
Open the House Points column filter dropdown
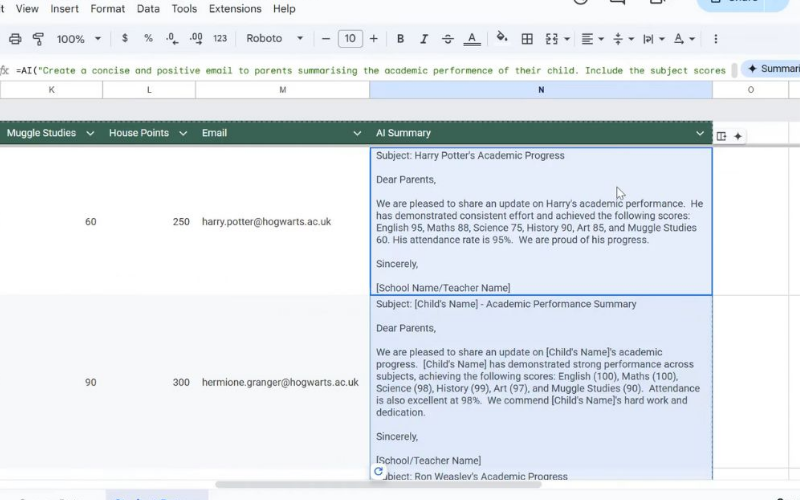(183, 133)
